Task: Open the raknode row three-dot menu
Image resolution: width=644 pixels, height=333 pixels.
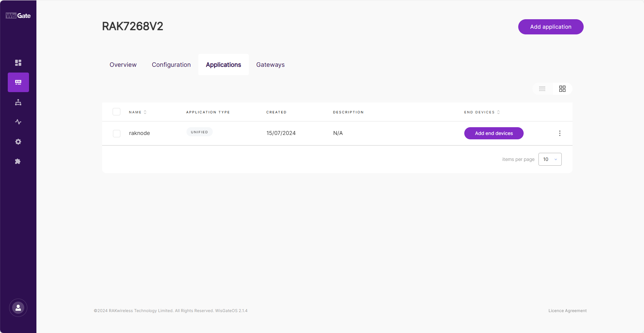Action: point(560,133)
